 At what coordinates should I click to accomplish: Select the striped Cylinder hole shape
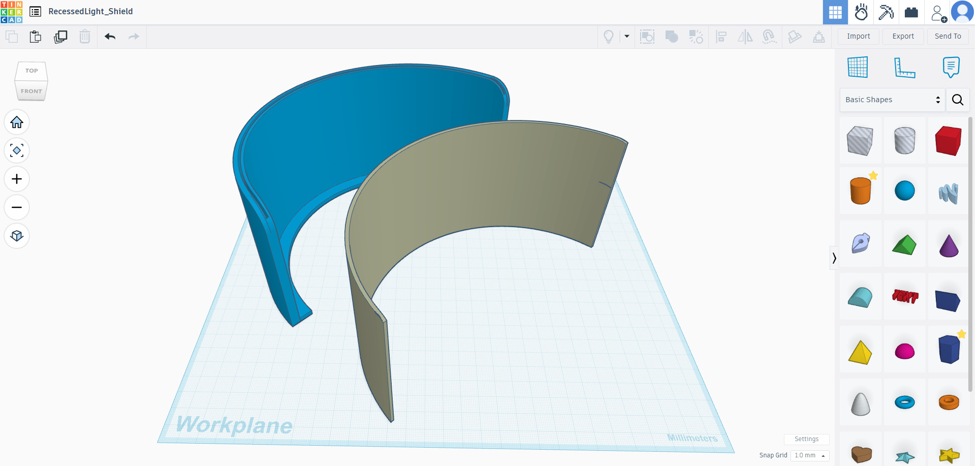click(x=905, y=140)
